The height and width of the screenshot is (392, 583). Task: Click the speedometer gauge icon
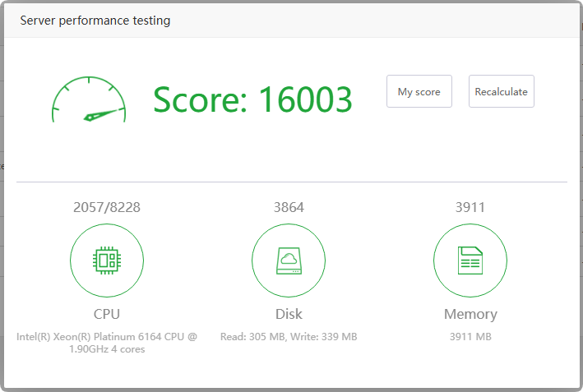(89, 100)
